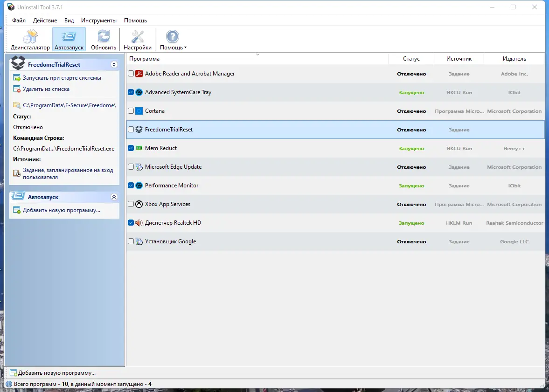Click Запускать при старте системы link
Viewport: 549px width, 392px height.
(62, 78)
